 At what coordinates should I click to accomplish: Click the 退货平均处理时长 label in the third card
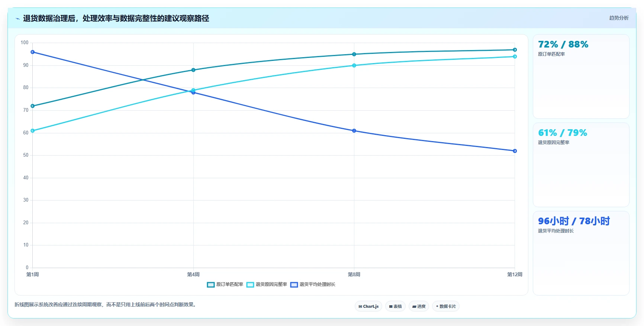556,231
